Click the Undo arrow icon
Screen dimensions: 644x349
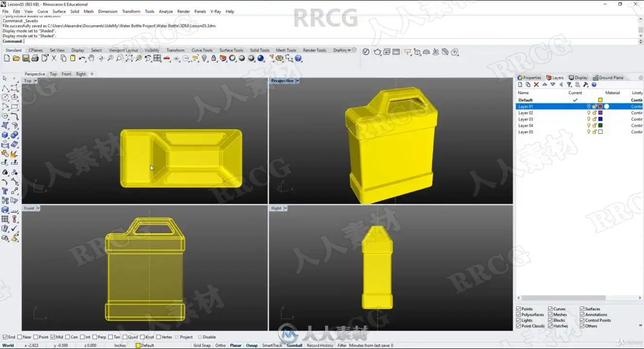pos(82,58)
